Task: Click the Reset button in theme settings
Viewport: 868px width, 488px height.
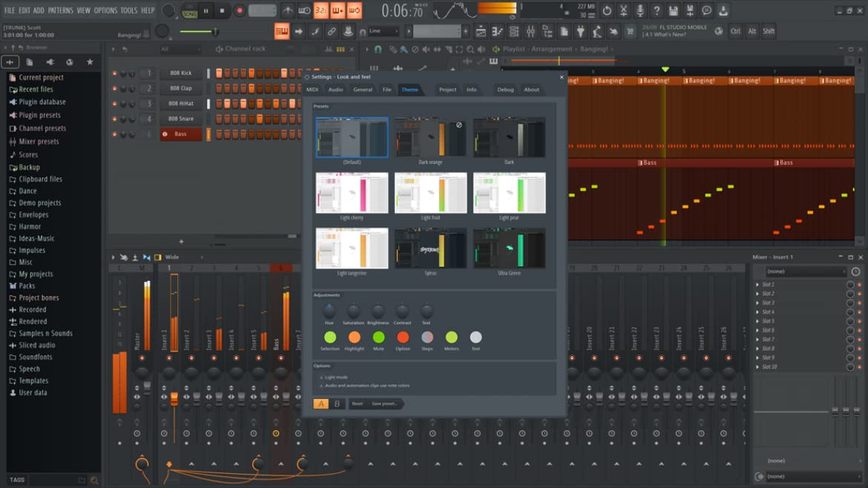Action: tap(357, 403)
